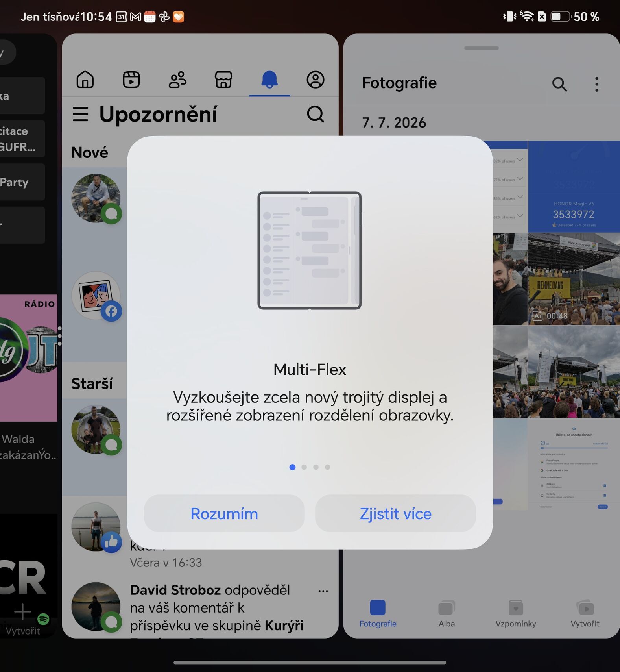The width and height of the screenshot is (620, 672).
Task: Open the liked notification avatar from Včera 16:33
Action: [96, 527]
